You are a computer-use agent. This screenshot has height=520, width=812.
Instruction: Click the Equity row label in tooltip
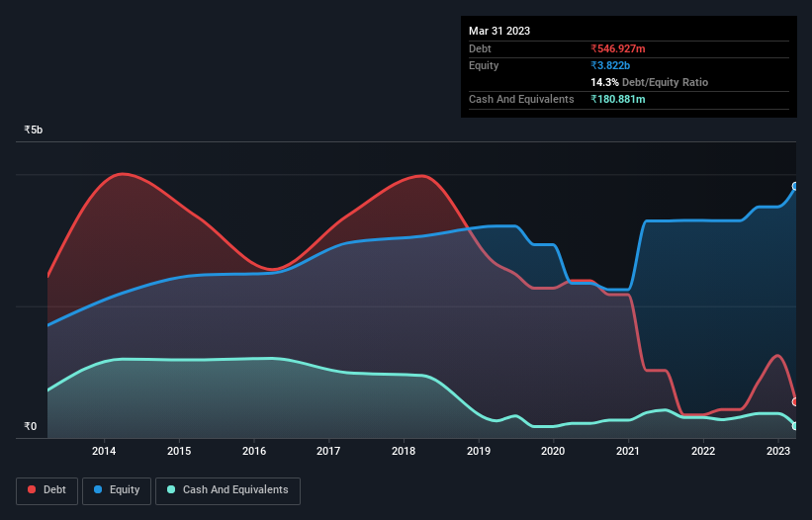[x=484, y=65]
